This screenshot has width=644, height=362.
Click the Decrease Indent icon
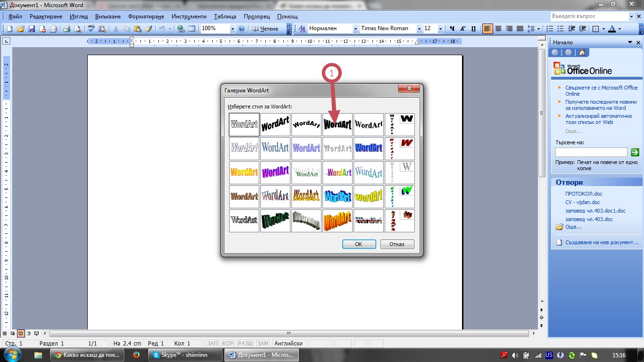[572, 29]
